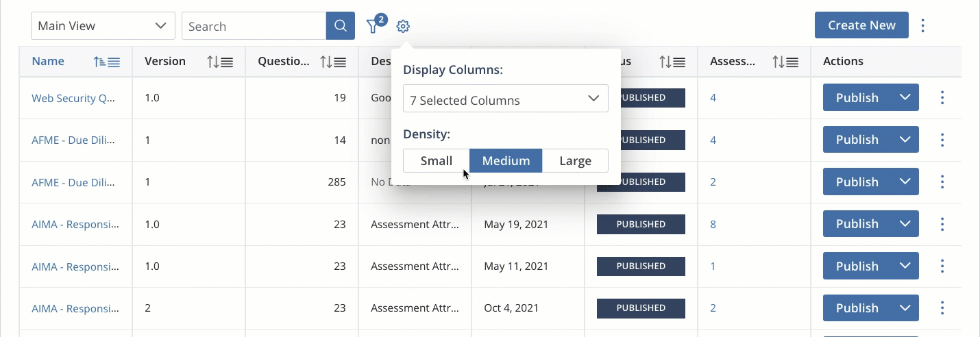
Task: Open assessments count 1 link
Action: click(x=713, y=266)
